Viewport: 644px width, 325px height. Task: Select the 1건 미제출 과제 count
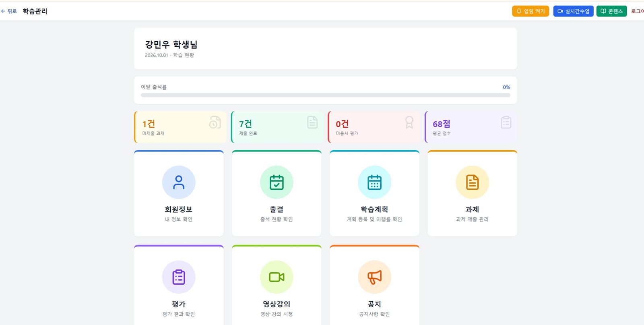[x=149, y=124]
